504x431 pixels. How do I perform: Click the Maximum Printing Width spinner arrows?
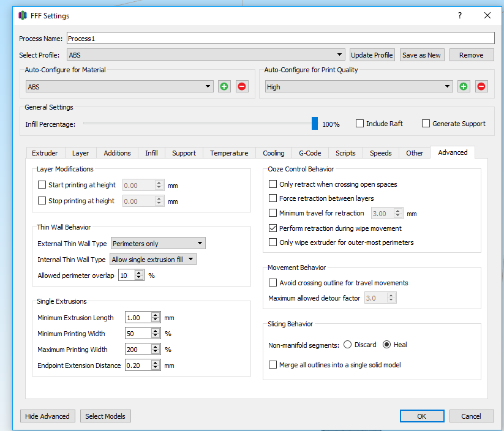(x=156, y=350)
